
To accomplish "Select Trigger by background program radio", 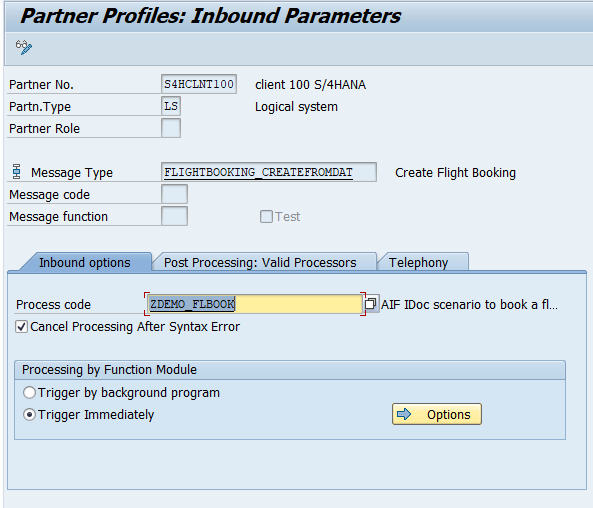I will 29,392.
